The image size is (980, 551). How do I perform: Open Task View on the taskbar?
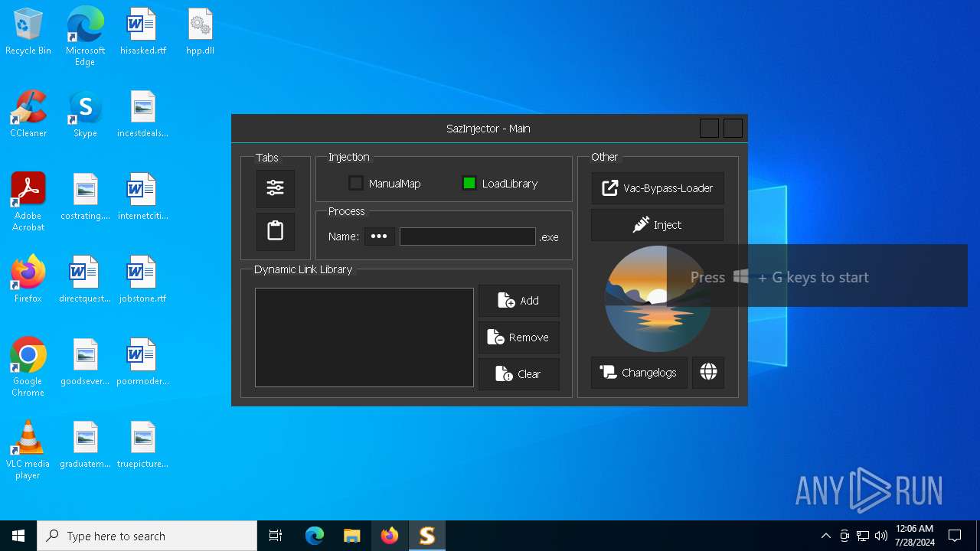point(276,536)
